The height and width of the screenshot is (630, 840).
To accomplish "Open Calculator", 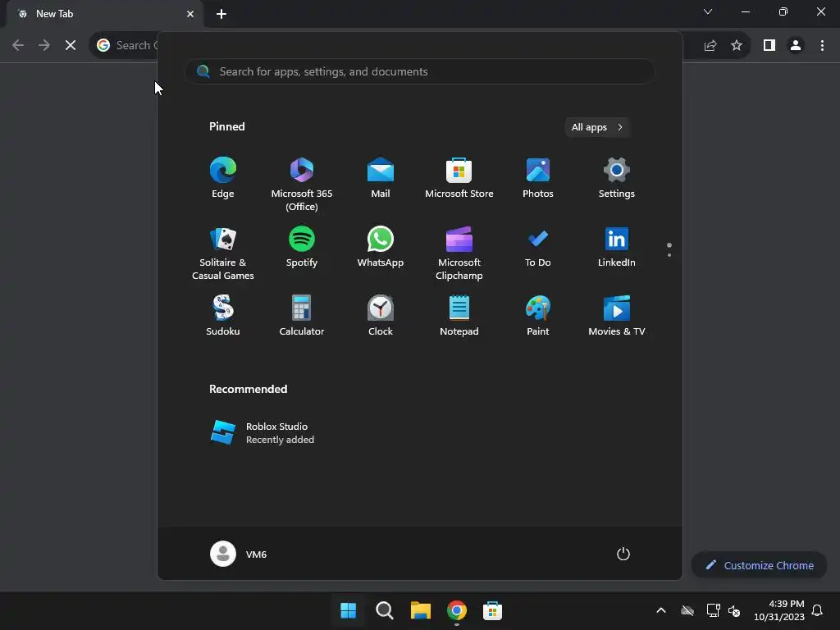I will pos(302,316).
